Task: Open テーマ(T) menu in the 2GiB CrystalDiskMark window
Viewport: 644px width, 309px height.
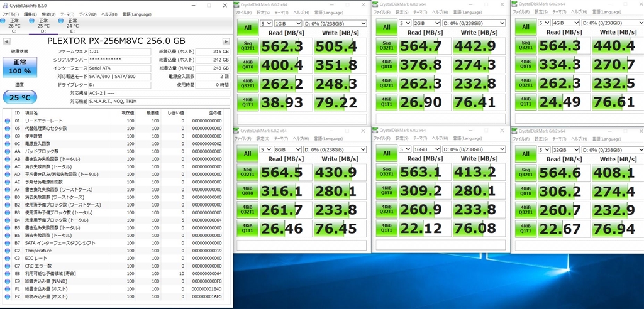Action: coord(419,13)
